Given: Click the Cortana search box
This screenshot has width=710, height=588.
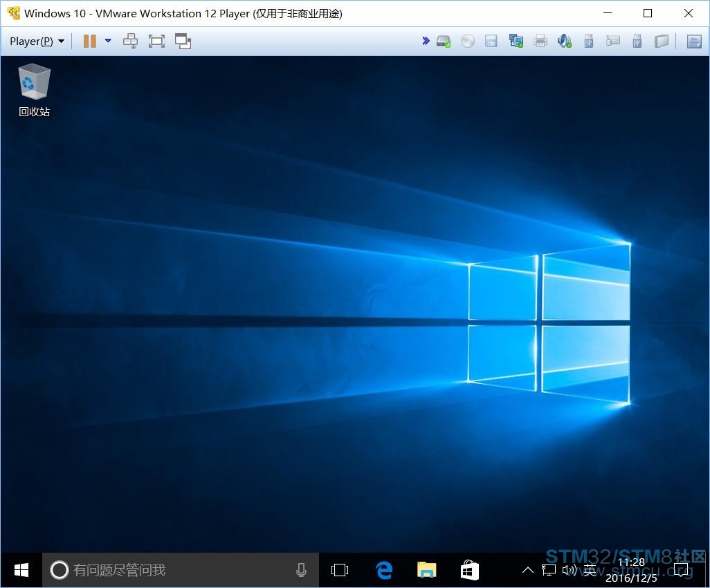Looking at the screenshot, I should click(x=181, y=570).
